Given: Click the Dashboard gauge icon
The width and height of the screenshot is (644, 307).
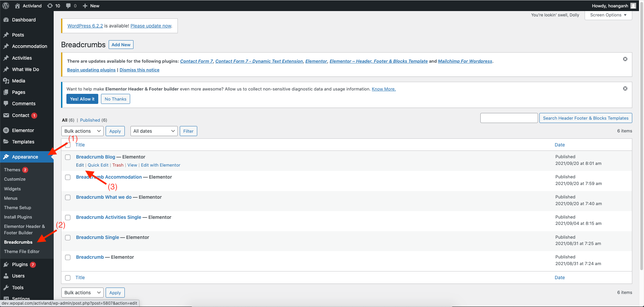Looking at the screenshot, I should [6, 20].
